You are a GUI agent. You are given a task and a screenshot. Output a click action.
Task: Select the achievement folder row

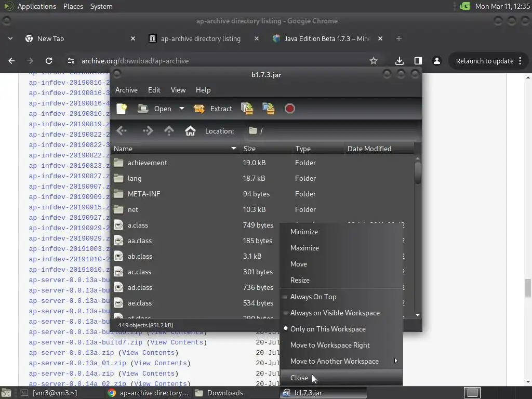click(x=262, y=163)
